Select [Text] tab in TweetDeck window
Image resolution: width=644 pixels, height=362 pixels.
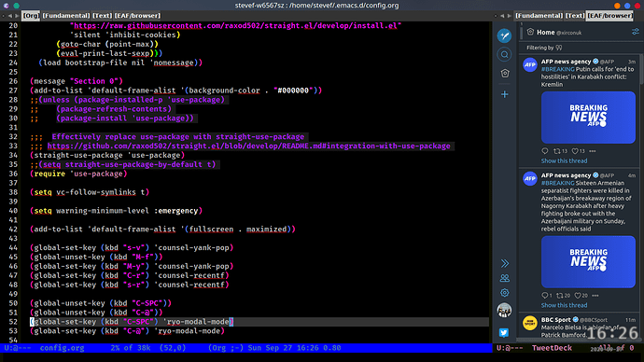pyautogui.click(x=575, y=16)
